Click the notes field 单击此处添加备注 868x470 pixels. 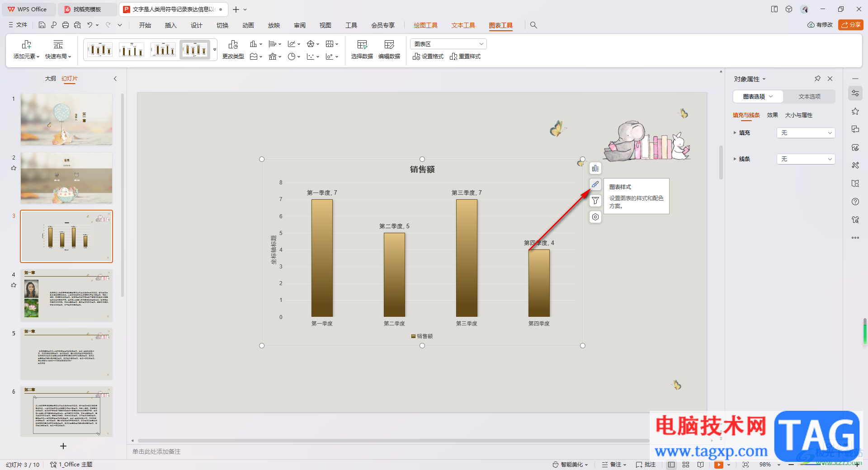pyautogui.click(x=156, y=451)
